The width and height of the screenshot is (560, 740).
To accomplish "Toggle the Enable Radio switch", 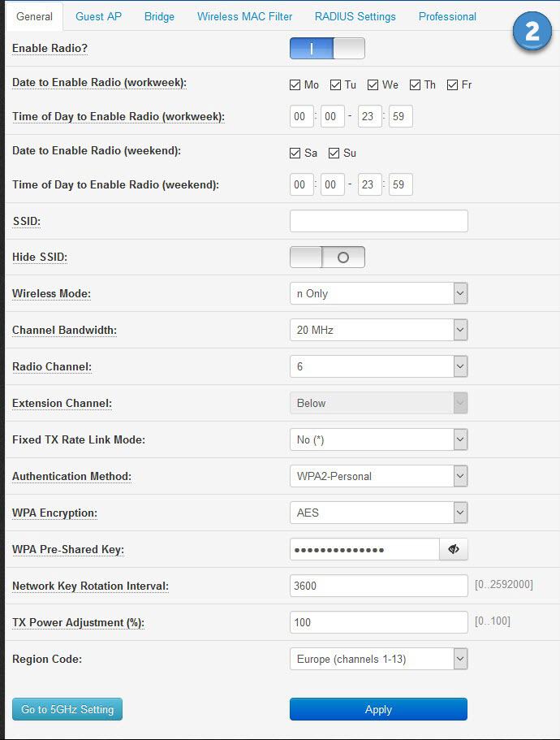I will point(327,49).
